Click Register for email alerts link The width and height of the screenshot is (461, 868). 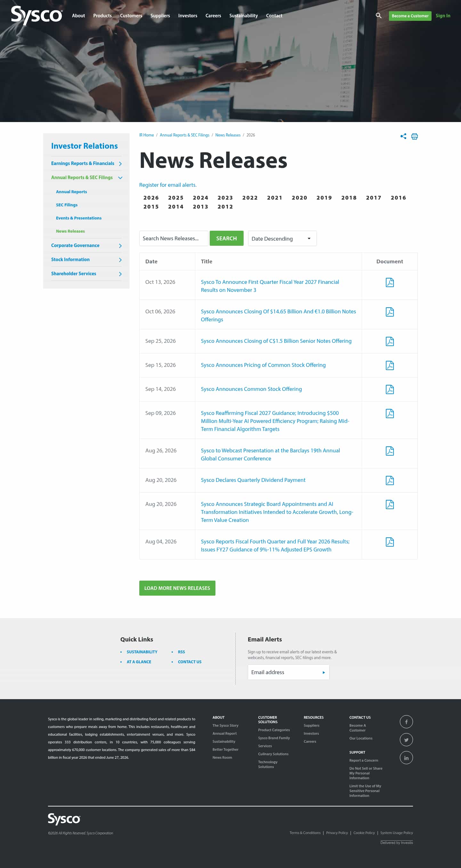point(168,185)
